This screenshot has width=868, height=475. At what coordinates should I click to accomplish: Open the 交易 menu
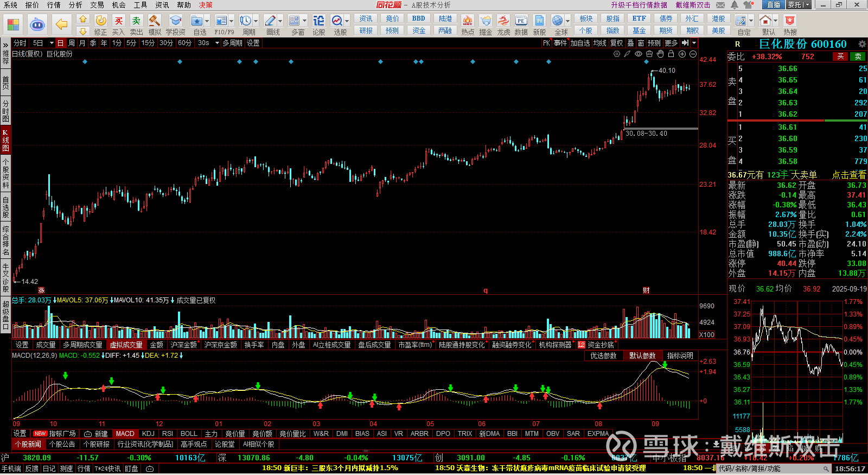click(97, 5)
